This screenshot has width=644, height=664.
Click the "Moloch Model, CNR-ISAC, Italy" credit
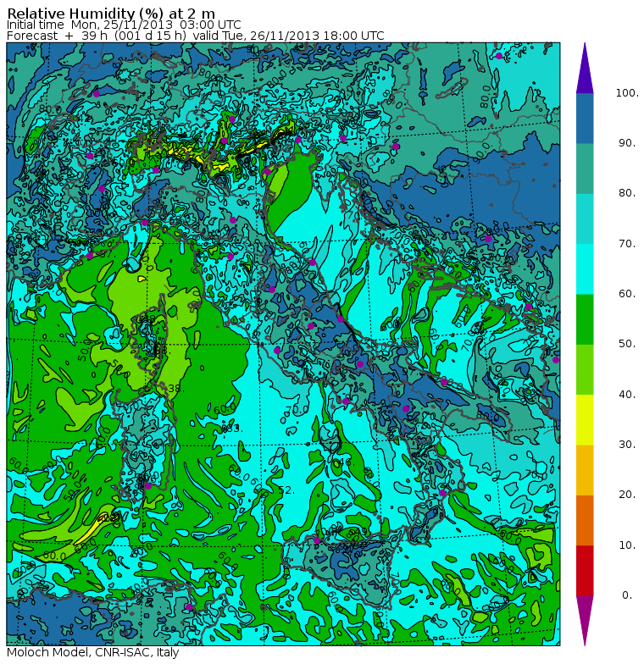(93, 652)
